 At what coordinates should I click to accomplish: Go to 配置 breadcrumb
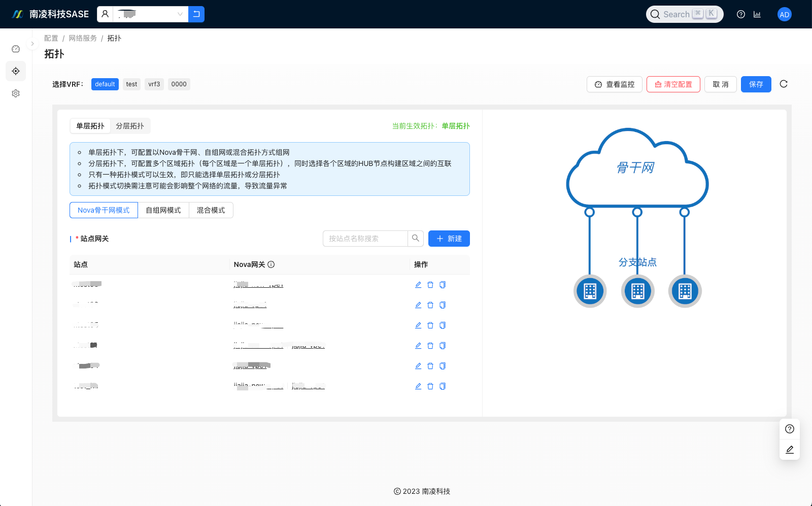click(x=51, y=38)
